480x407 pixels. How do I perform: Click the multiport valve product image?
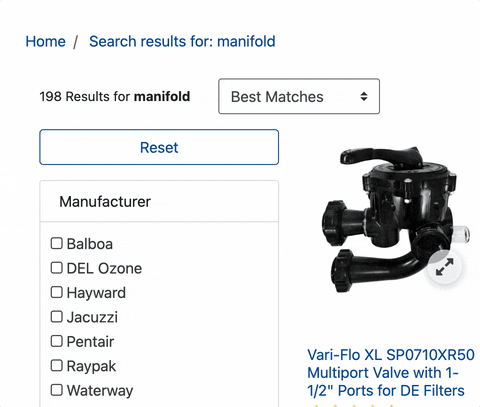[x=395, y=220]
